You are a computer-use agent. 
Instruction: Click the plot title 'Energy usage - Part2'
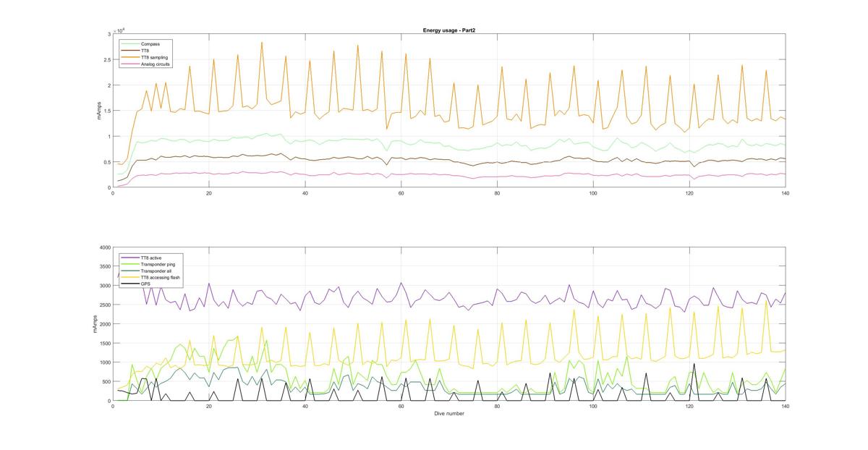448,30
